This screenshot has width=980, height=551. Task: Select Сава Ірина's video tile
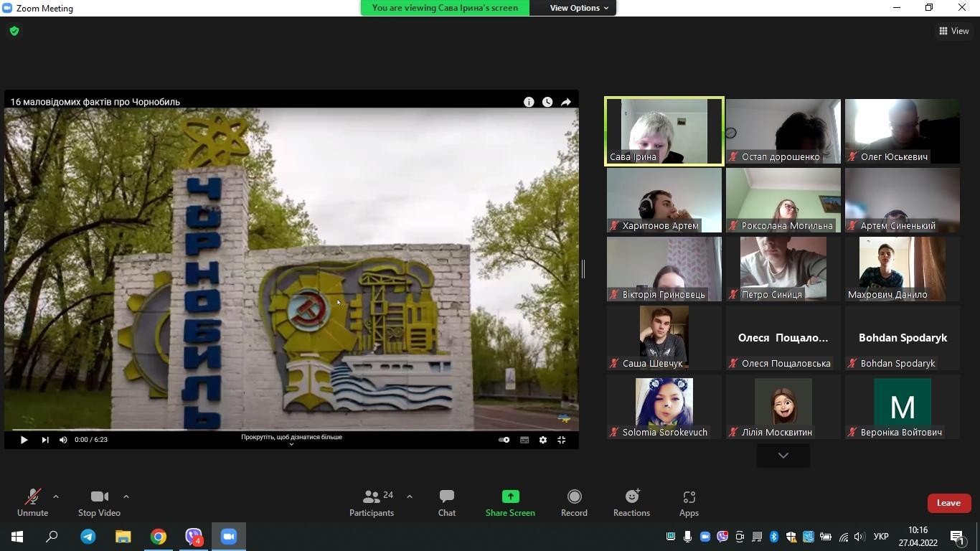coord(664,131)
